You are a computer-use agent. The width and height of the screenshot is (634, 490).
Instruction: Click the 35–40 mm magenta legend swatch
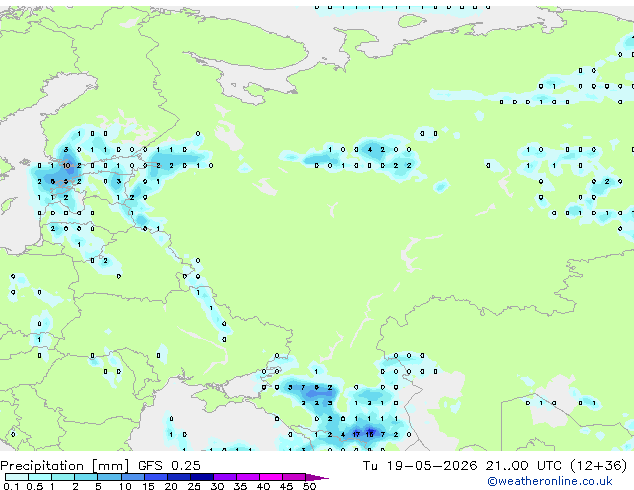coord(248,477)
